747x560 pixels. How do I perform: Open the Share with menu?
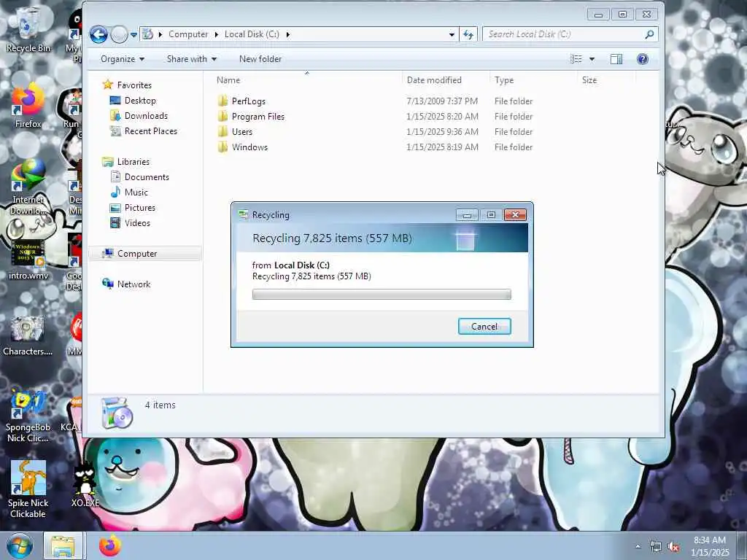[x=192, y=59]
